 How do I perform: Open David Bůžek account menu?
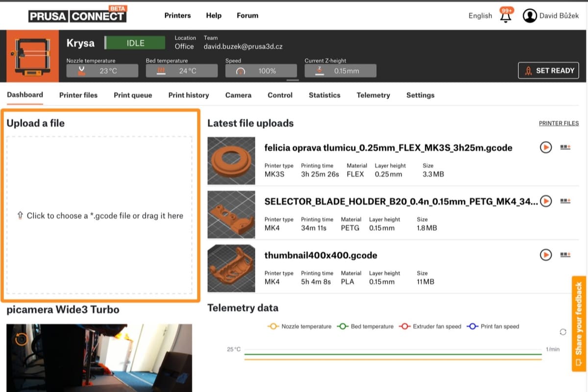tap(559, 16)
